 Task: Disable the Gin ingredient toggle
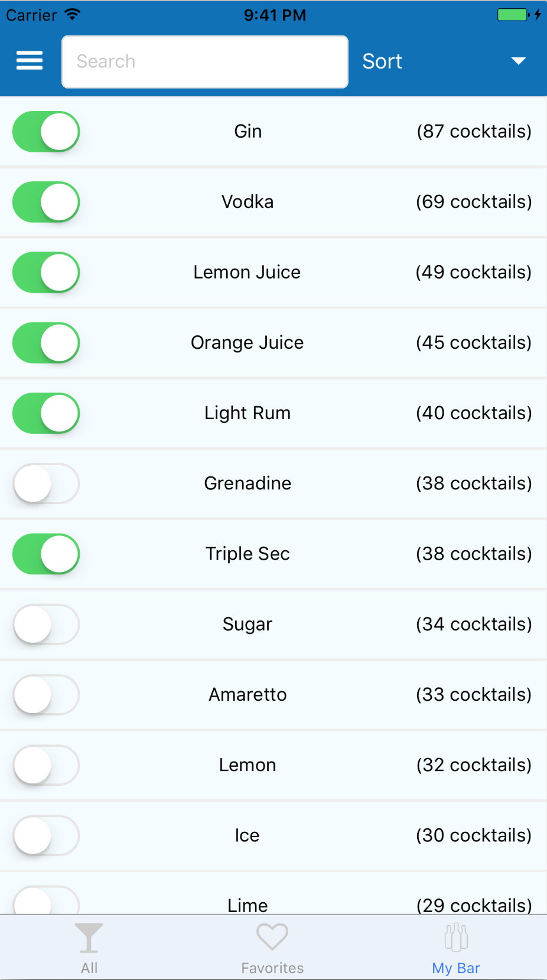[x=45, y=131]
